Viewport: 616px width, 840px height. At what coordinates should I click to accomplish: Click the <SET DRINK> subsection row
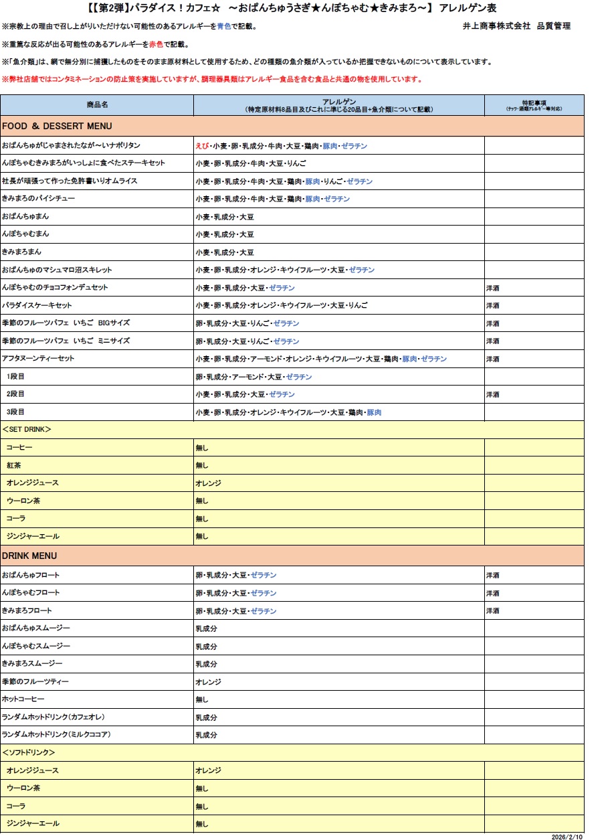click(27, 430)
